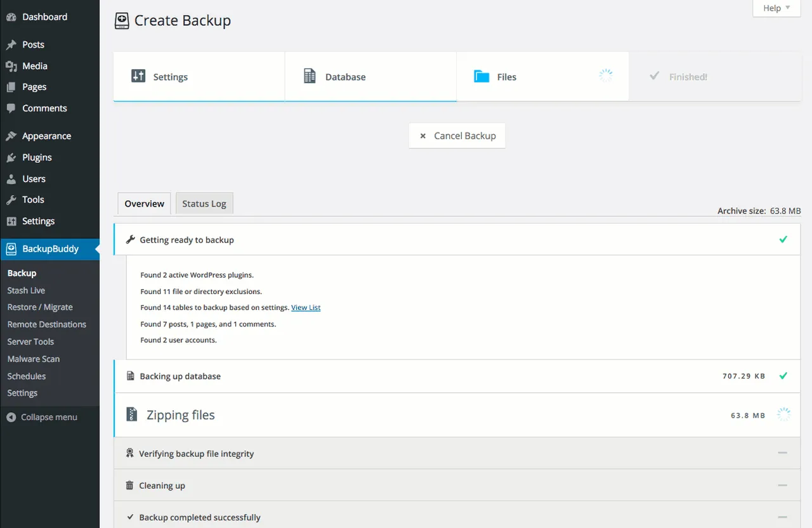Select the Finished! step tab
Image resolution: width=812 pixels, height=528 pixels.
(715, 77)
